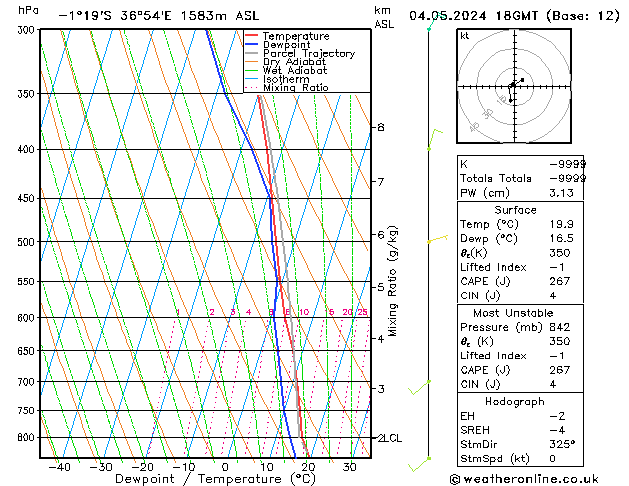Click the 500 hPa pressure label
The image size is (629, 486).
[28, 242]
